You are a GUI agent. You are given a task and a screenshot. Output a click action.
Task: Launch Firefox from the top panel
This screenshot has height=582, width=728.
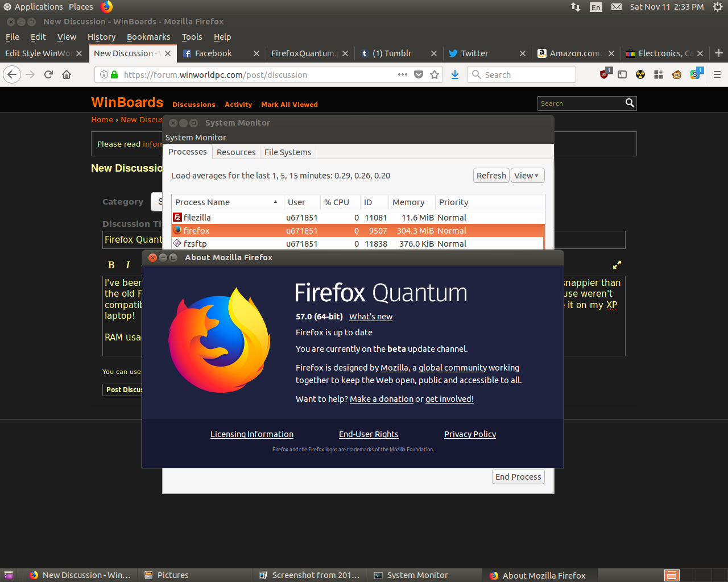[106, 7]
